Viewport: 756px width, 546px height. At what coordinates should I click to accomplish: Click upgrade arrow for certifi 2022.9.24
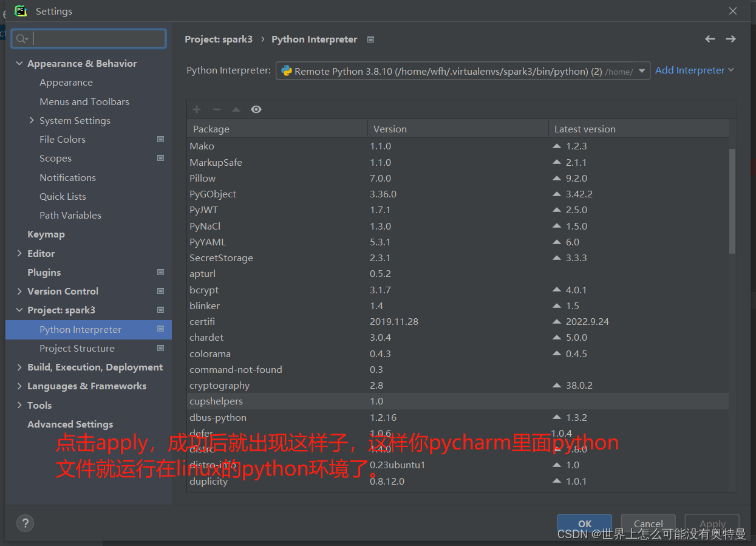tap(557, 322)
